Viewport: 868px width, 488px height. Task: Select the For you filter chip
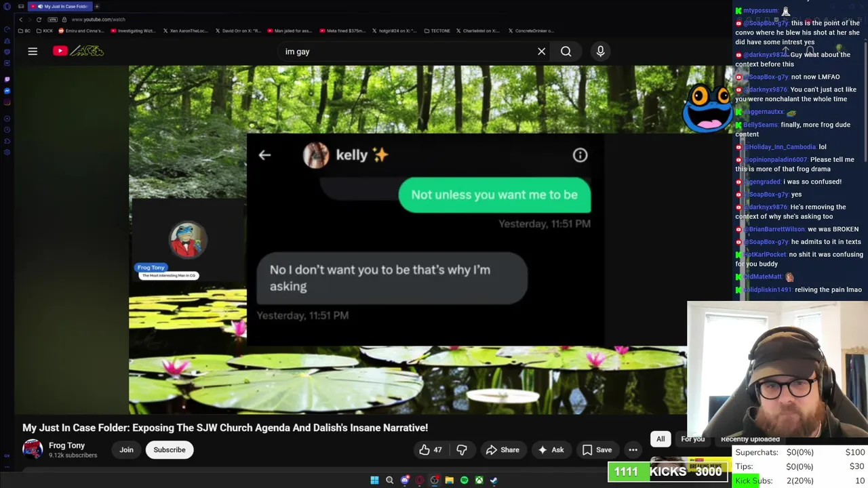click(x=692, y=439)
